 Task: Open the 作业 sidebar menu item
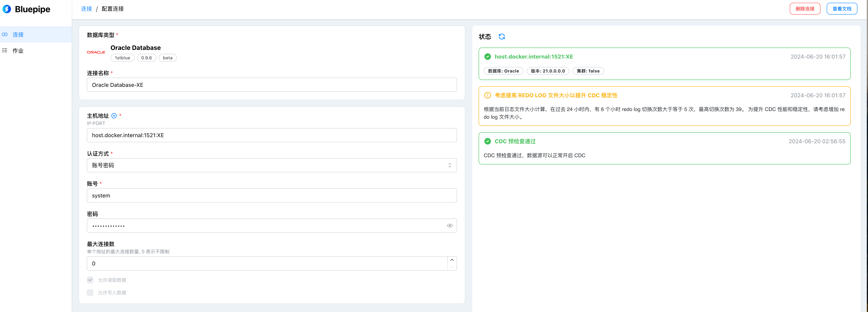pos(18,50)
